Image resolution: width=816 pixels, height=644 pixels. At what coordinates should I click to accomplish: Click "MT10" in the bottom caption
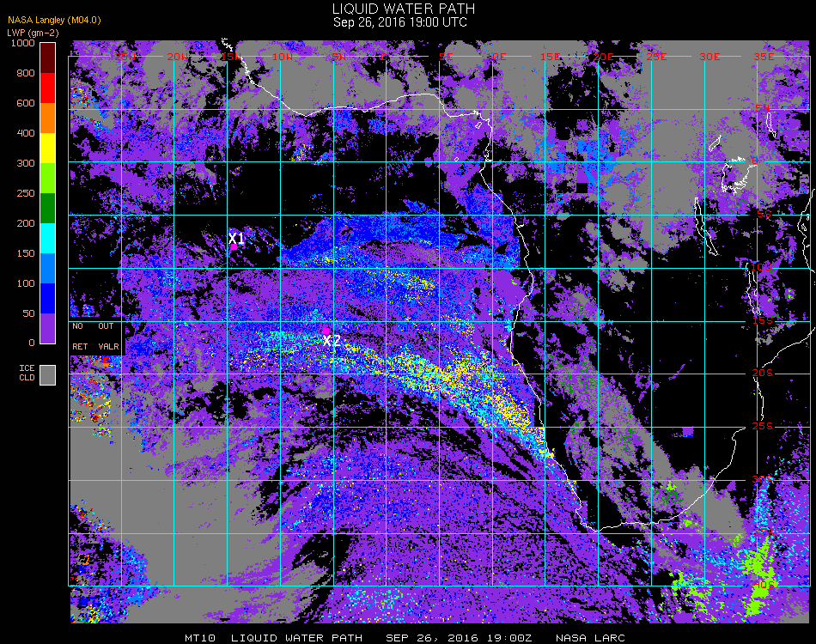(x=200, y=638)
